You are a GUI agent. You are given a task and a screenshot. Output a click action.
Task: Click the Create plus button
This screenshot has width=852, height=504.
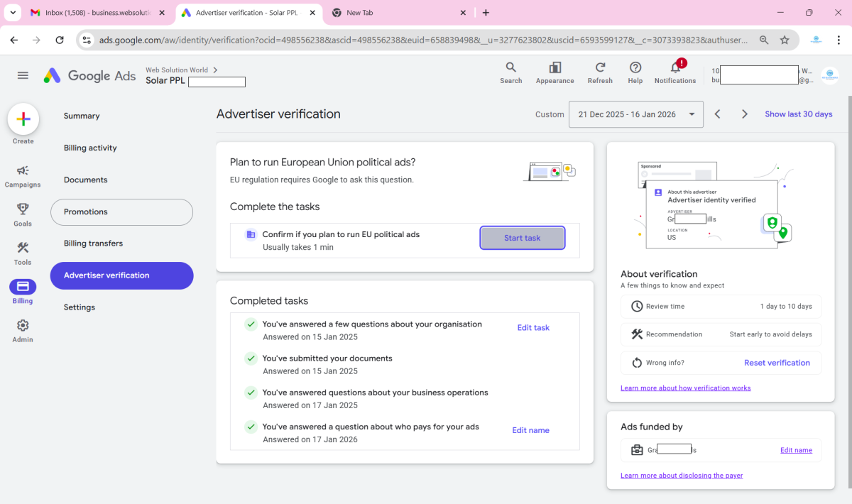[x=23, y=119]
